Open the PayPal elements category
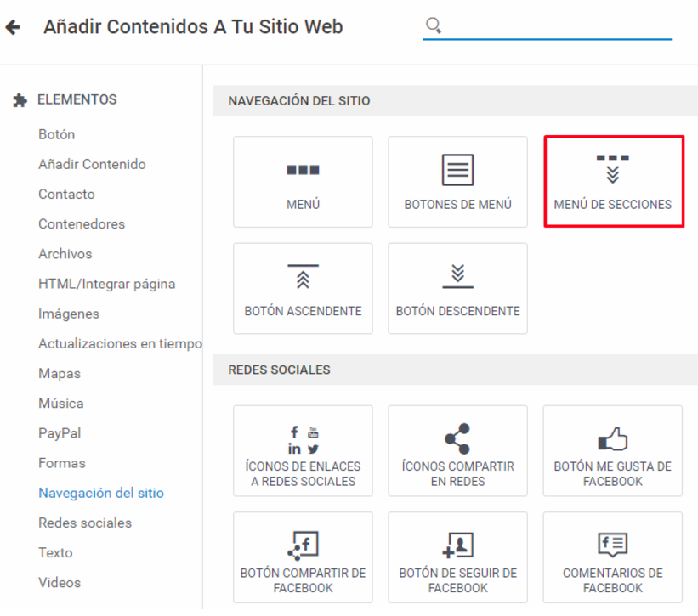This screenshot has height=616, width=698. pos(60,433)
